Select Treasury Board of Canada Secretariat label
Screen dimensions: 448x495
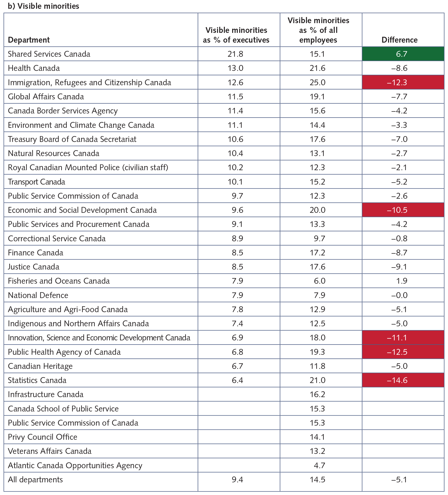point(72,139)
